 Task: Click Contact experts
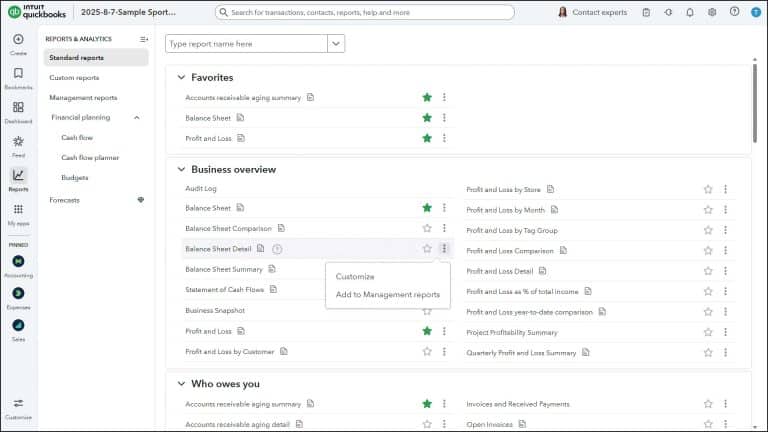[x=593, y=12]
